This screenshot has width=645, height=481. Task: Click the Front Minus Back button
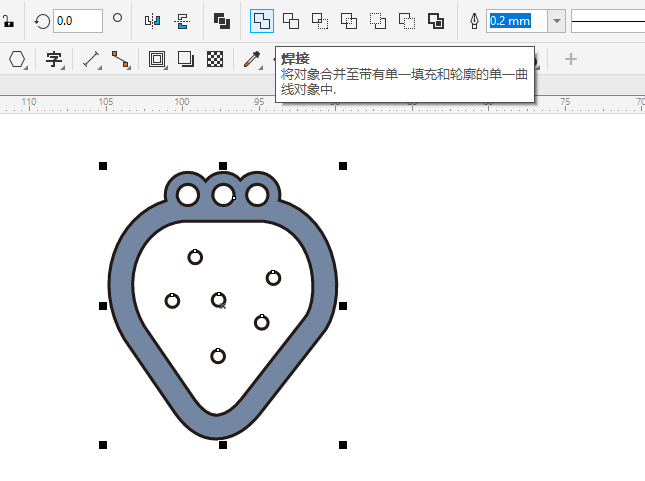click(x=378, y=21)
